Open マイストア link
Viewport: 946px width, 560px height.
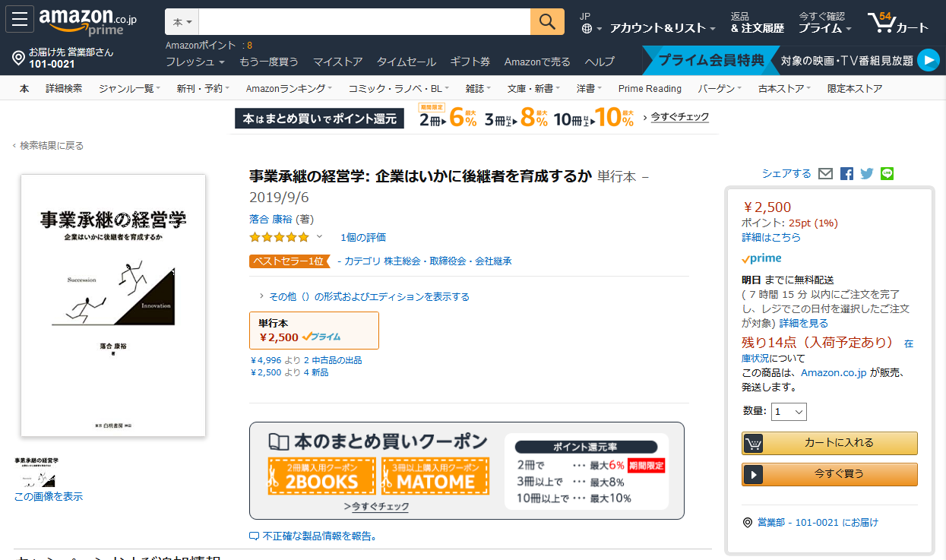coord(338,62)
